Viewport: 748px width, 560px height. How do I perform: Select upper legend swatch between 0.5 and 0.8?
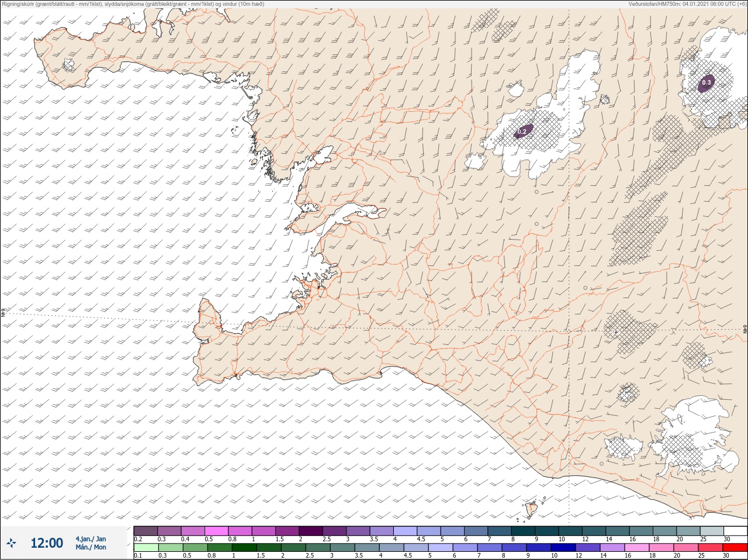[x=217, y=531]
